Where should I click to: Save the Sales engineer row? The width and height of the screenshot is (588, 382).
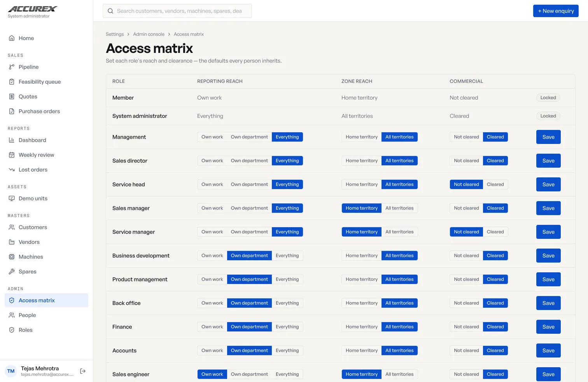coord(548,374)
